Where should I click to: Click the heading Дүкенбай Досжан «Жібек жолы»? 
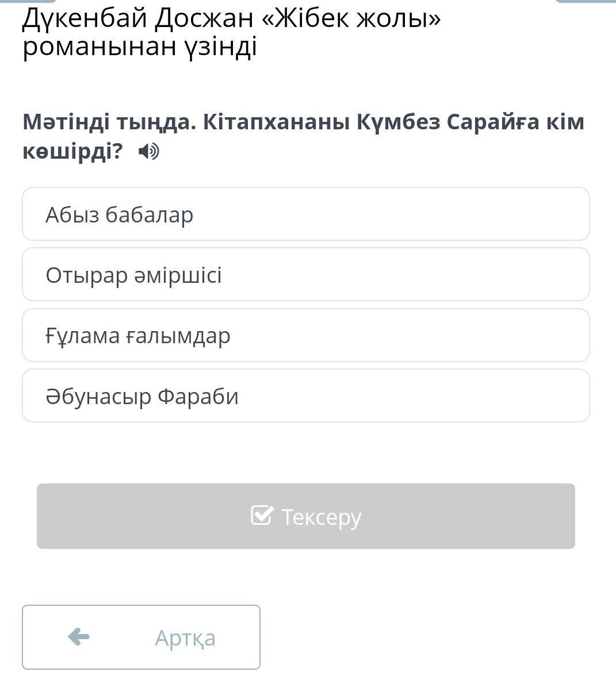pyautogui.click(x=231, y=18)
